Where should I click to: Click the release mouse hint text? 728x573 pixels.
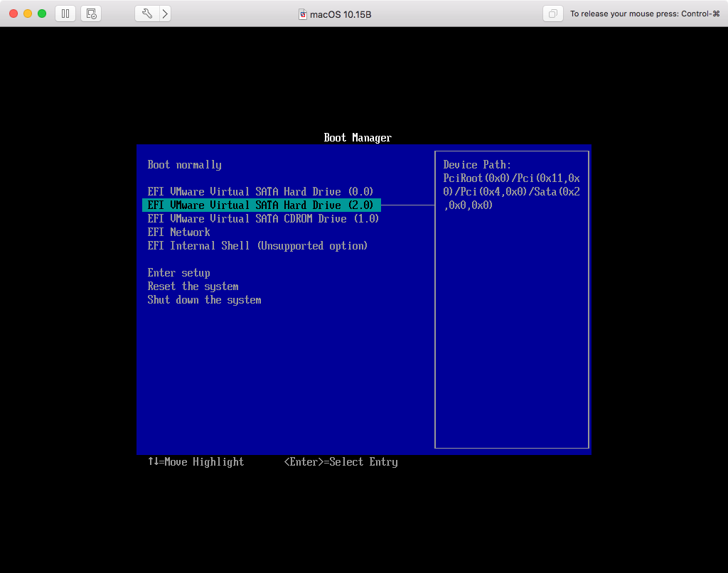pos(645,14)
